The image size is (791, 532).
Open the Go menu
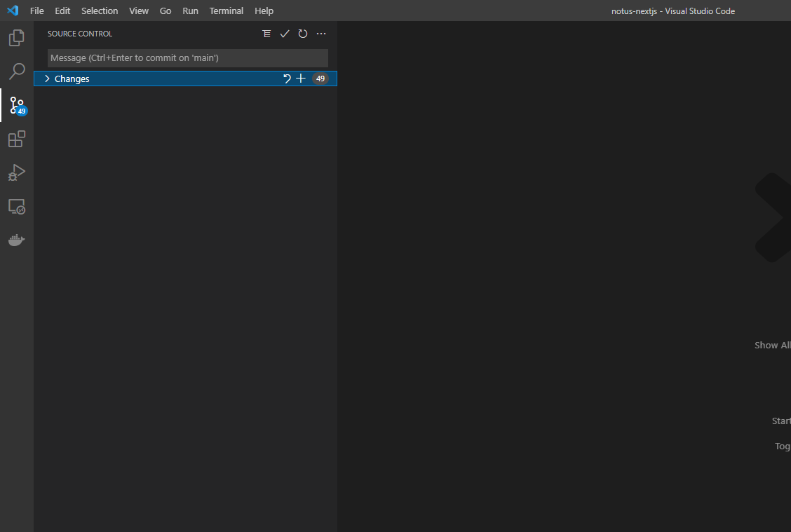click(x=165, y=11)
